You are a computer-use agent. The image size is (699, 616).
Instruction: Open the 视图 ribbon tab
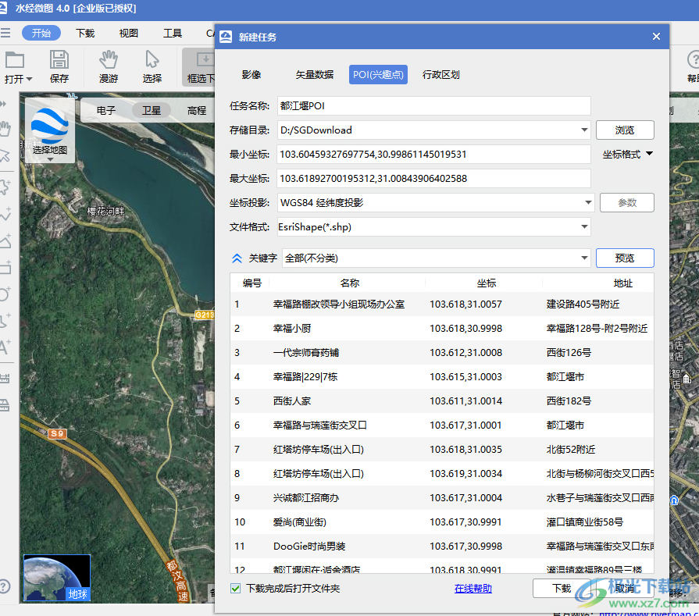click(129, 33)
